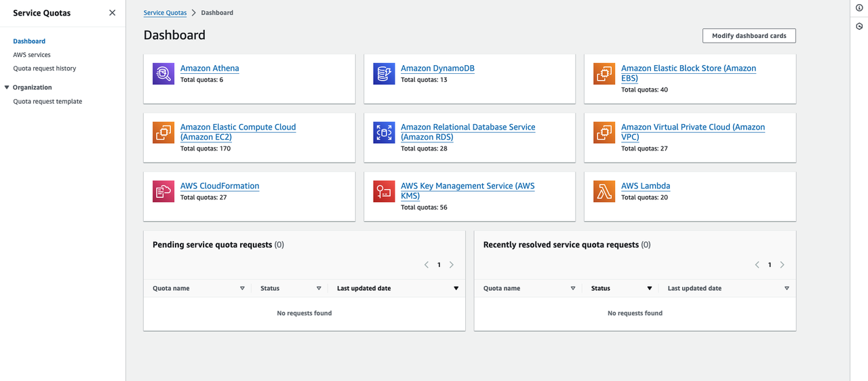Go to previous page of pending requests
The image size is (868, 381).
tap(427, 265)
